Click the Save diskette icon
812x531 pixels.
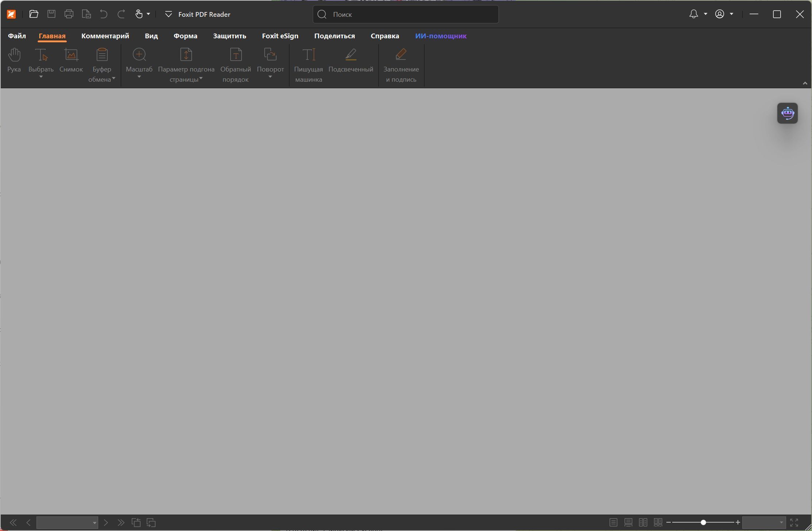point(51,14)
